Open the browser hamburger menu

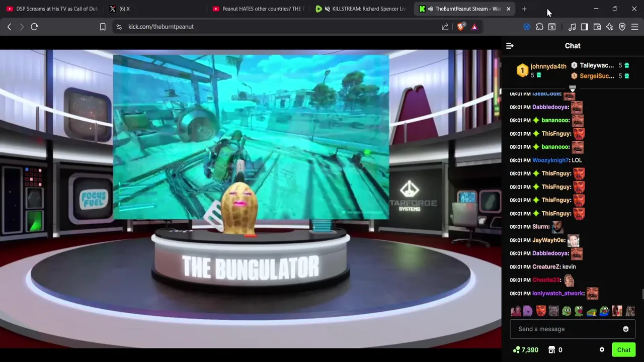[x=635, y=27]
